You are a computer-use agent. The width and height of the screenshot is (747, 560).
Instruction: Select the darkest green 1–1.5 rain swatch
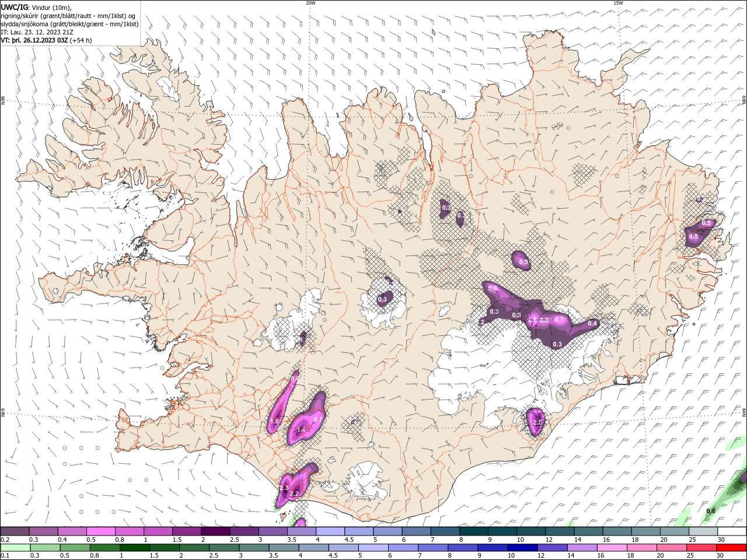[x=134, y=548]
